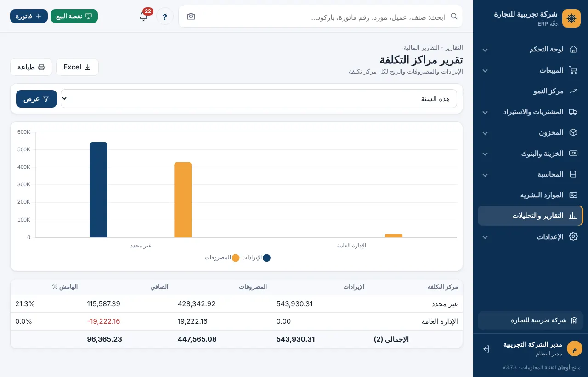Viewport: 588px width, 377px height.
Task: Expand the الخزينة والبنوك chevron
Action: [485, 154]
